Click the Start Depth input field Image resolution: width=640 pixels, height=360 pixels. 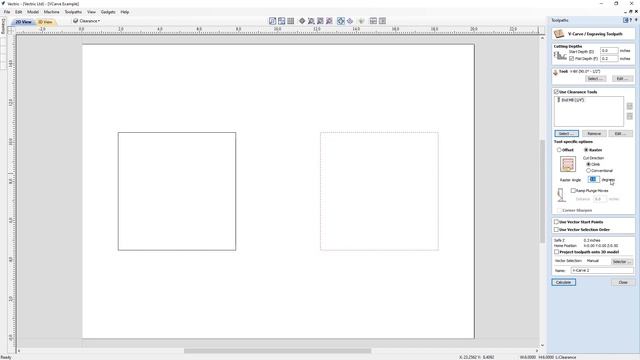click(609, 51)
